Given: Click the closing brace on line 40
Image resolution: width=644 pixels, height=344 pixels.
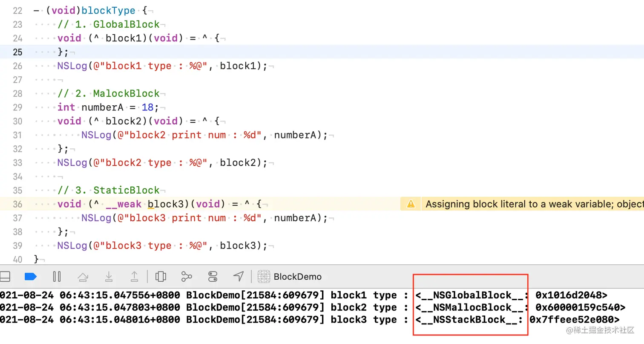Looking at the screenshot, I should click(36, 259).
